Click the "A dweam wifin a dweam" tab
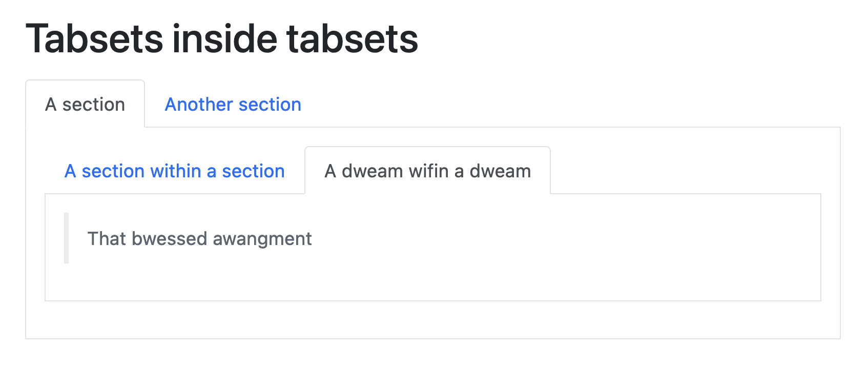 coord(427,171)
